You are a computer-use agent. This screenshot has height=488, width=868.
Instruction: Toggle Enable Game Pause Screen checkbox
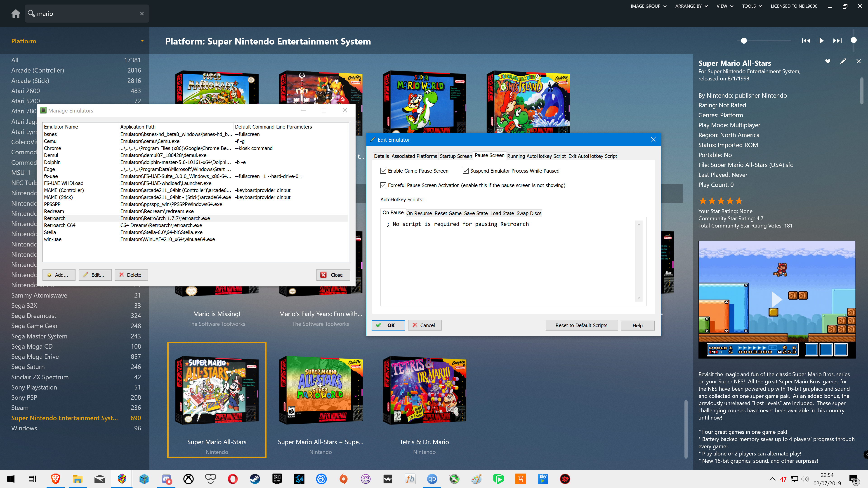click(383, 171)
